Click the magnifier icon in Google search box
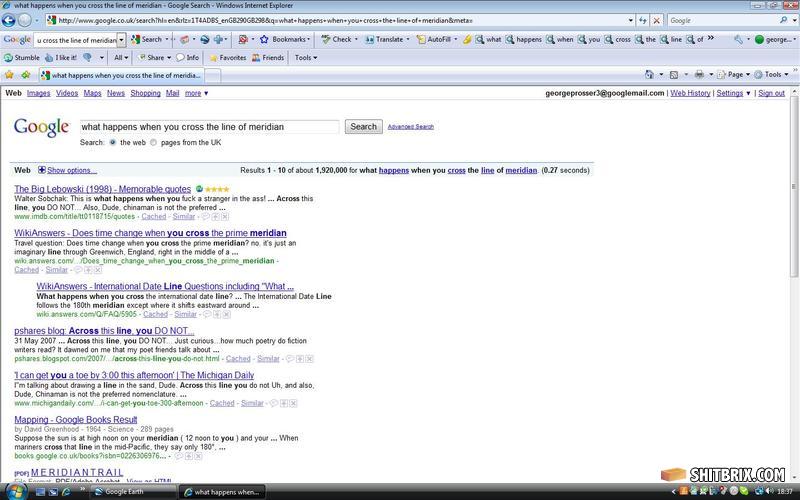Image resolution: width=800 pixels, height=500 pixels. pyautogui.click(x=784, y=20)
